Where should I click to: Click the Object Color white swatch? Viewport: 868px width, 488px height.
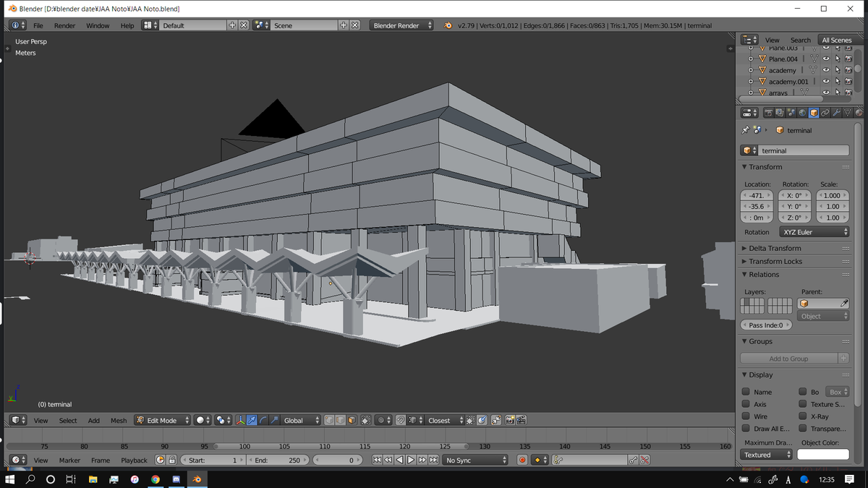[x=823, y=455]
